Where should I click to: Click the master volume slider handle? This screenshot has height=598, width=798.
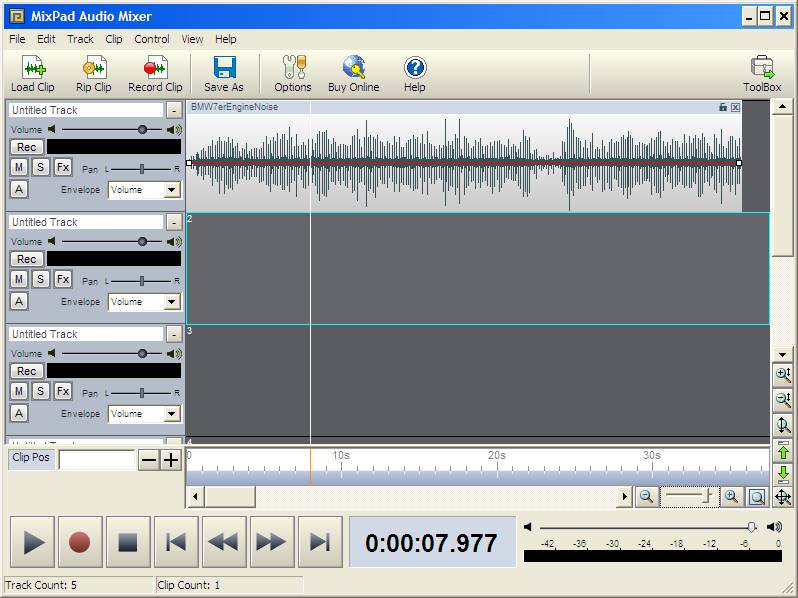click(751, 527)
